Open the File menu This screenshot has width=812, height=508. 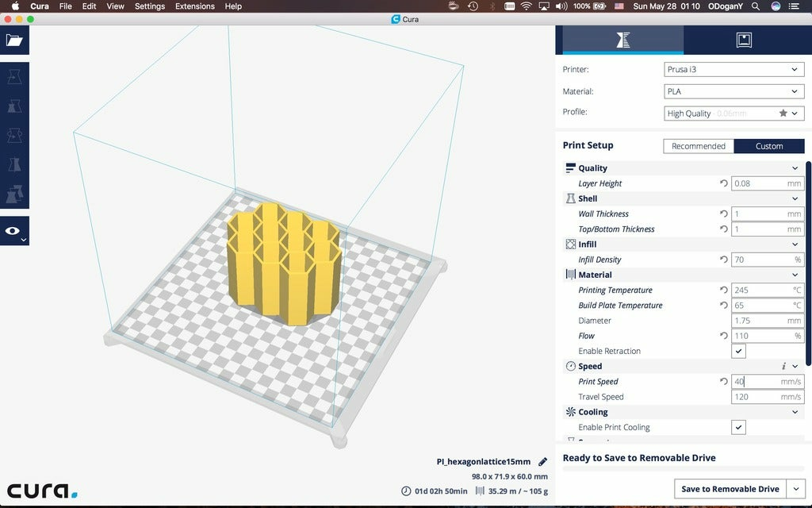pos(65,6)
